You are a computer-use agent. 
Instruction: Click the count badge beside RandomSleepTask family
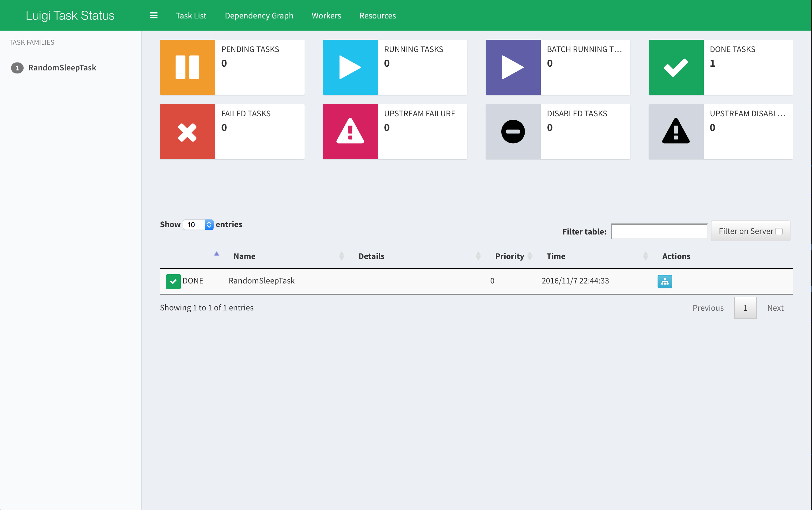tap(17, 68)
